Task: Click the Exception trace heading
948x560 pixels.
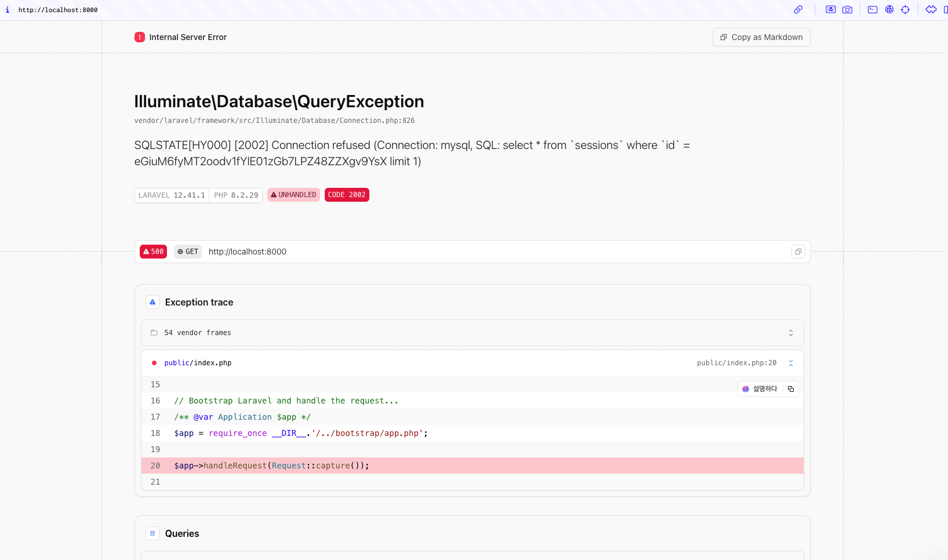Action: (199, 302)
